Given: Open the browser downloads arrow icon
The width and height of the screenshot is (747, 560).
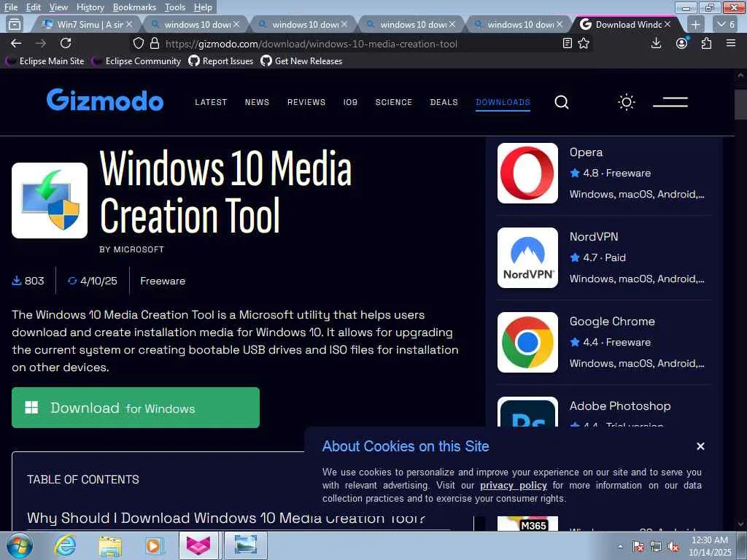Looking at the screenshot, I should [656, 43].
